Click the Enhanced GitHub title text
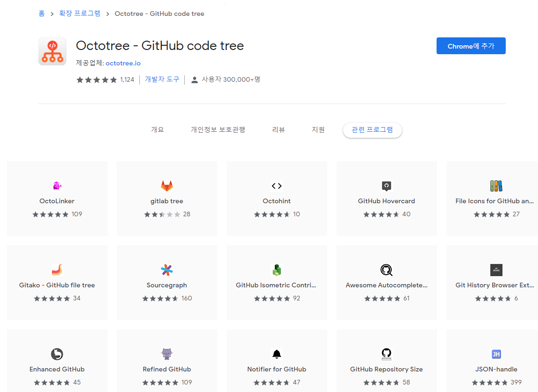This screenshot has height=392, width=538. tap(57, 369)
